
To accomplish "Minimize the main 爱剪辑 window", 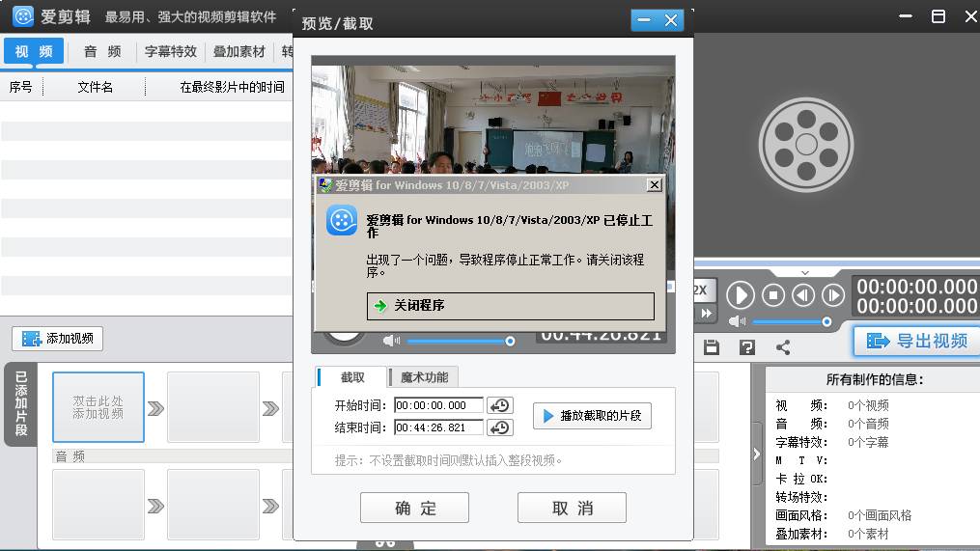I will coord(906,16).
